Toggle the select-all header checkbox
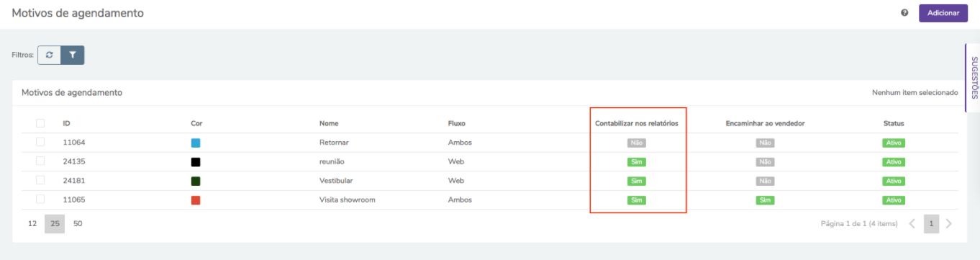Viewport: 980px width, 260px height. click(40, 123)
